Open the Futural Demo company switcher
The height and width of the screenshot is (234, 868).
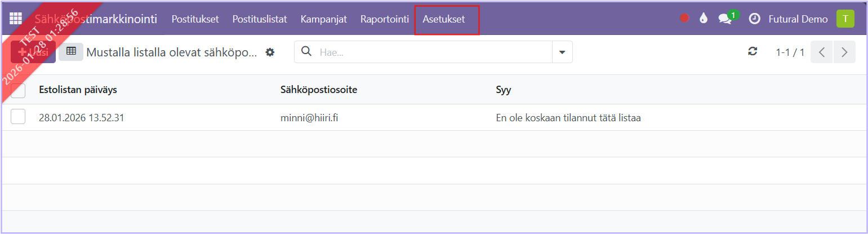coord(798,19)
